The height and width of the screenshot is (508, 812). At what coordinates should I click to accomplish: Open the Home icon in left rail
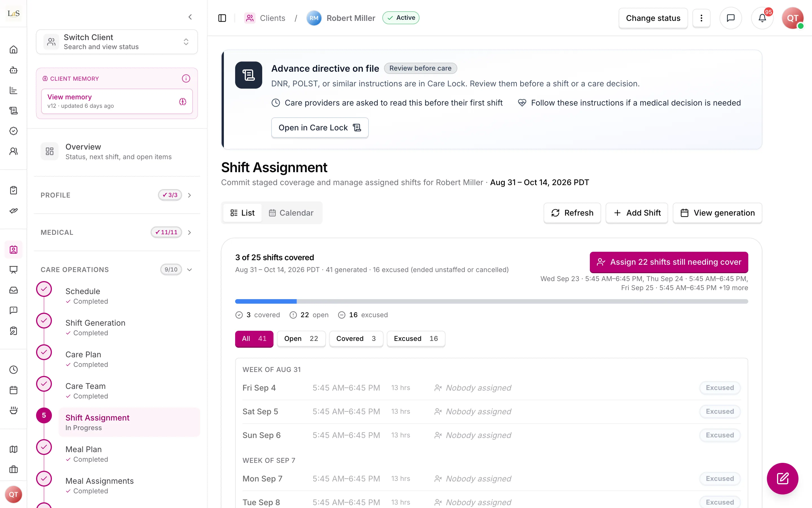tap(14, 50)
